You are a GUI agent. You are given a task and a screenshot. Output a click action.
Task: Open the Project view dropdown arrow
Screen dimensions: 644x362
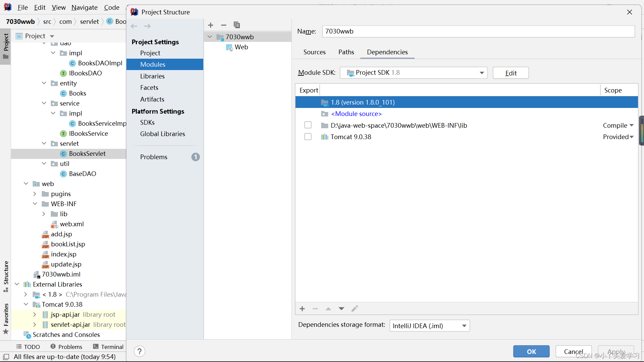pos(52,36)
